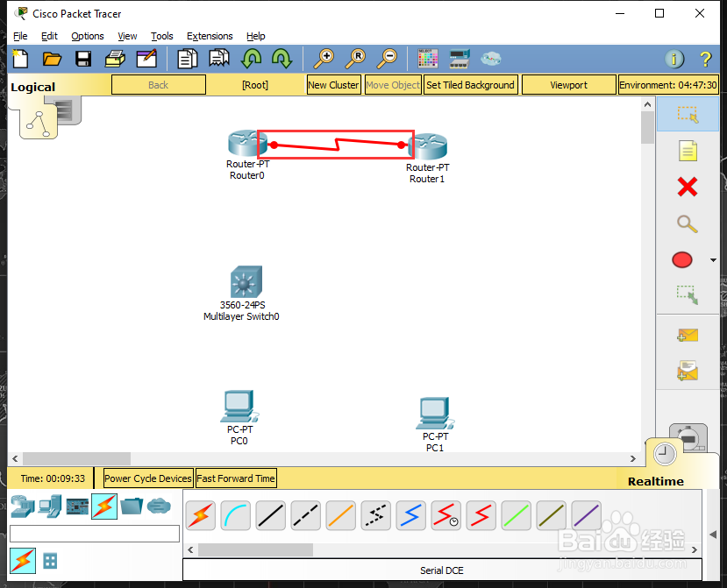Click Power Cycle Devices button

click(148, 478)
